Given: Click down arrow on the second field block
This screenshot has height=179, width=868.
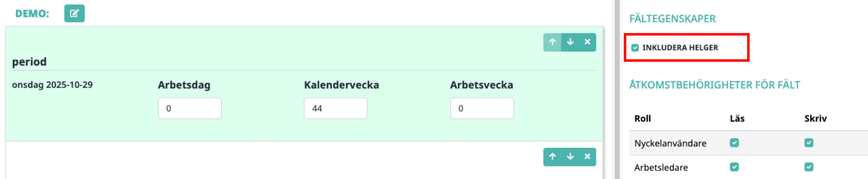Looking at the screenshot, I should pyautogui.click(x=570, y=157).
